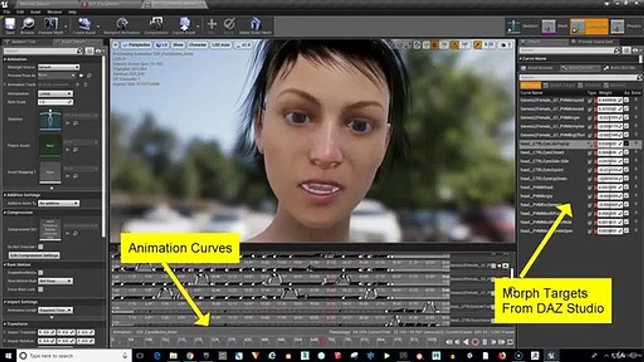Open the Help menu
This screenshot has width=644, height=362.
[x=72, y=12]
